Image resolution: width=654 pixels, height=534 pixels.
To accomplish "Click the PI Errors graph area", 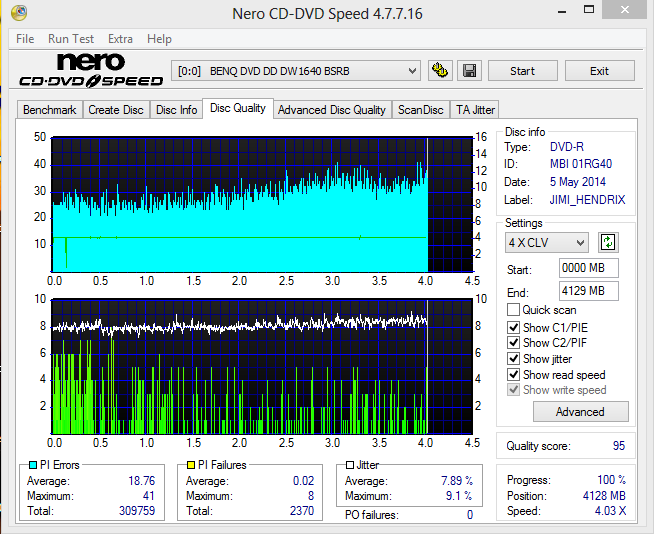I will [262, 204].
